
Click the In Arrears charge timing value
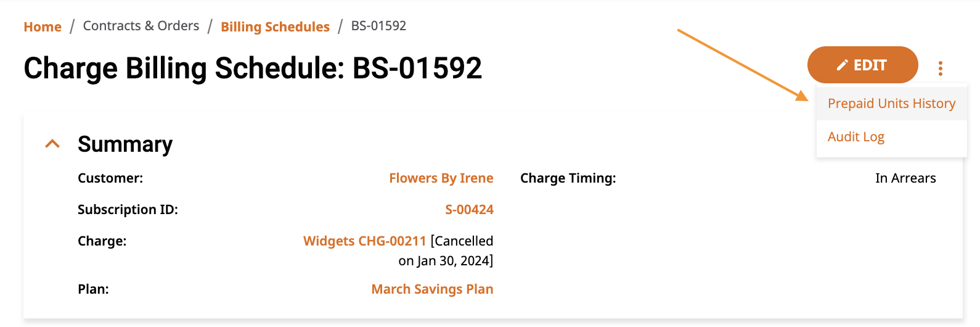tap(905, 178)
